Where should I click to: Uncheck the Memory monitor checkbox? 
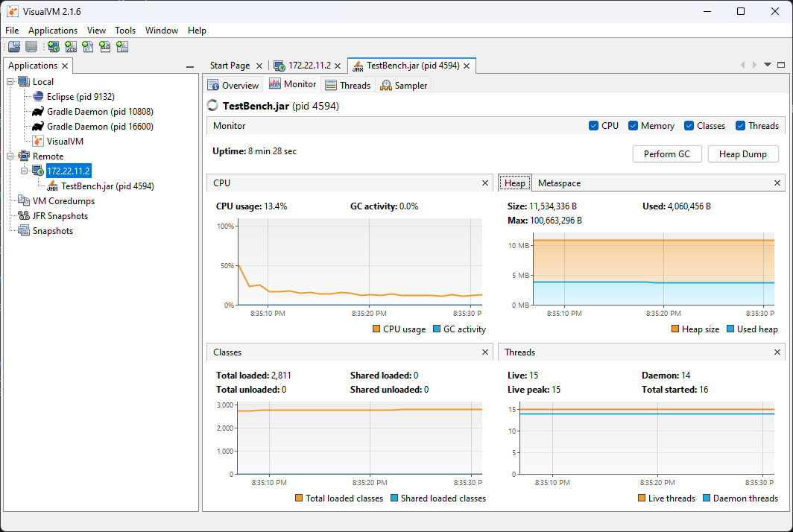(x=633, y=125)
